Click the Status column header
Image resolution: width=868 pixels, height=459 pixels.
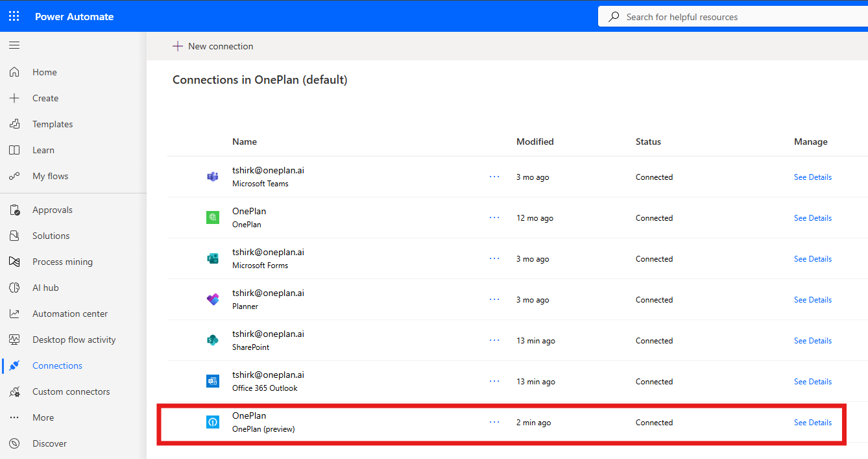(x=648, y=142)
